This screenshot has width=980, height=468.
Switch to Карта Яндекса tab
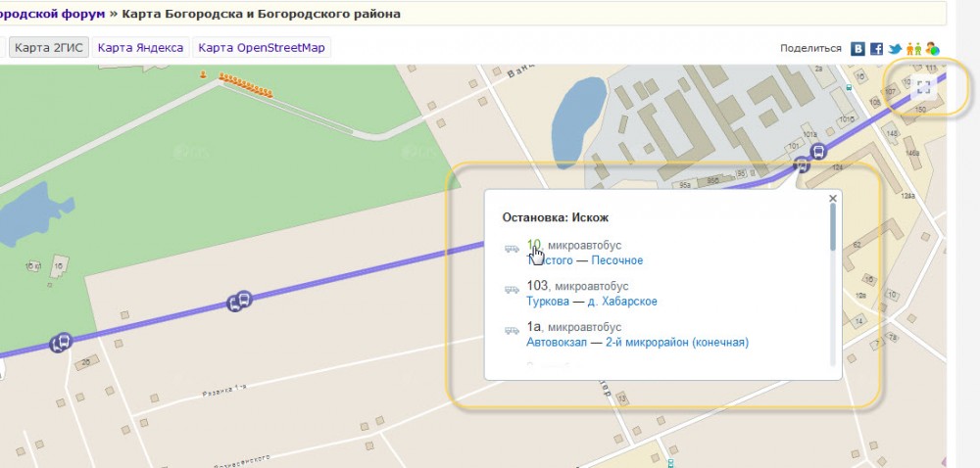pyautogui.click(x=141, y=47)
